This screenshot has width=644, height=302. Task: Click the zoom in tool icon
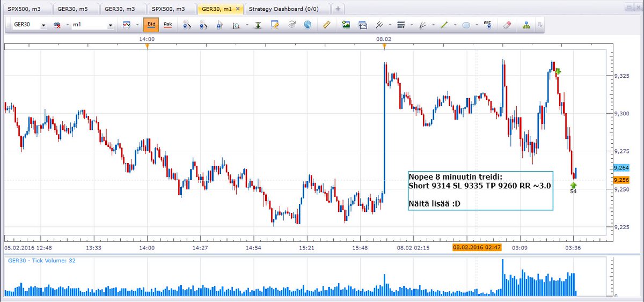pos(187,25)
